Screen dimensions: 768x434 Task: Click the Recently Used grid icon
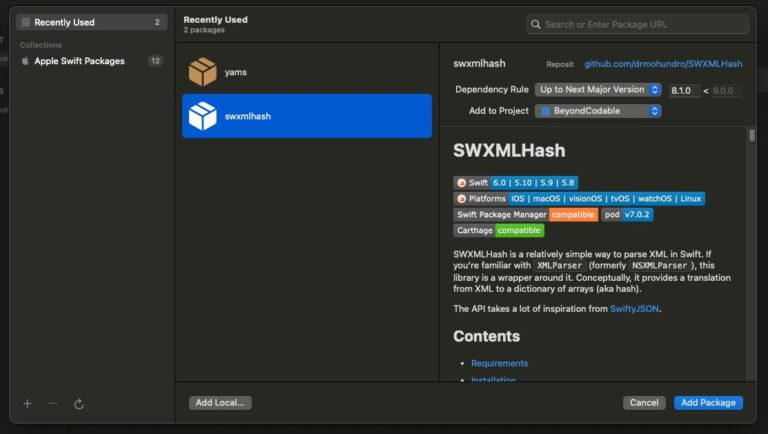[x=25, y=22]
